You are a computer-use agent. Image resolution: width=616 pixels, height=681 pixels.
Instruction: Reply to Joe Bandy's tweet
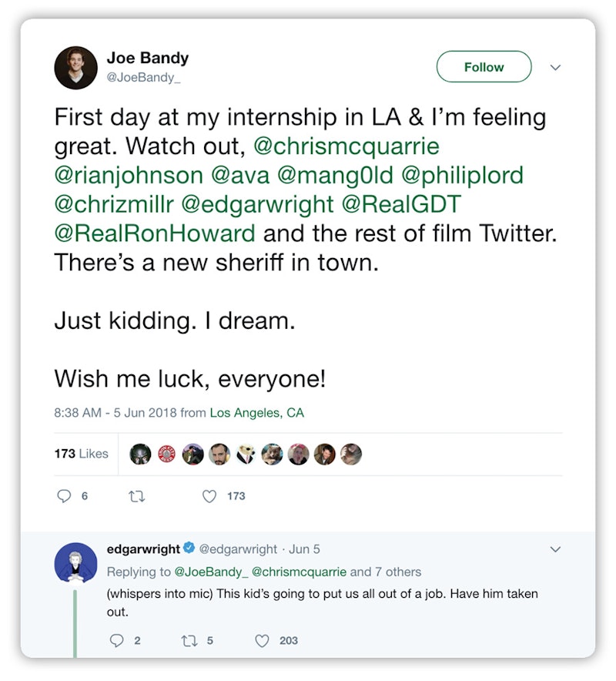pos(65,496)
